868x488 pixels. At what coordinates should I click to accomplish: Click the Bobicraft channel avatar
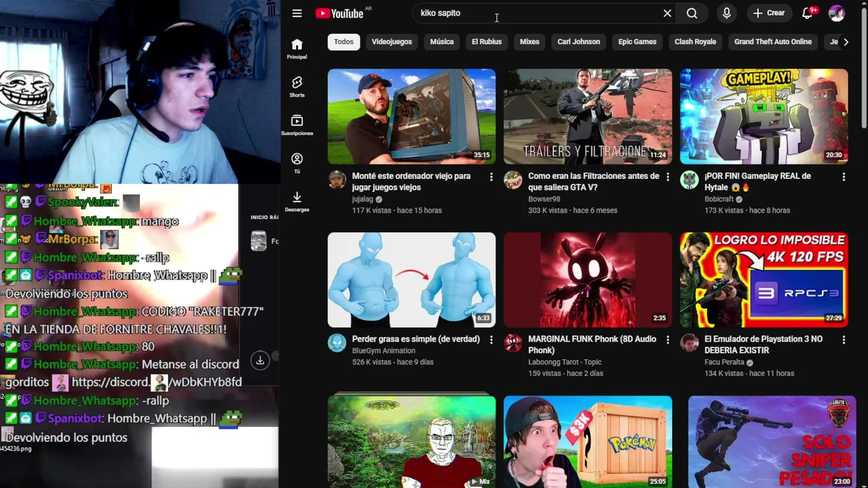click(690, 180)
